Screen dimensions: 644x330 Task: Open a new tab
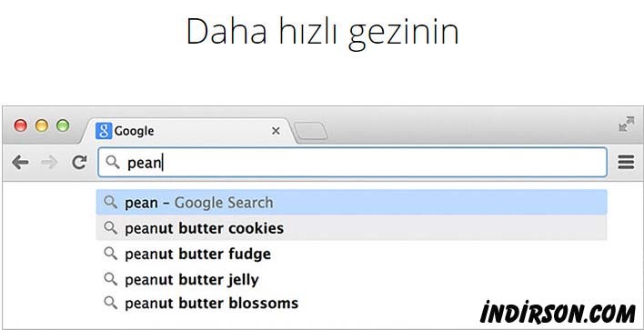(x=311, y=131)
